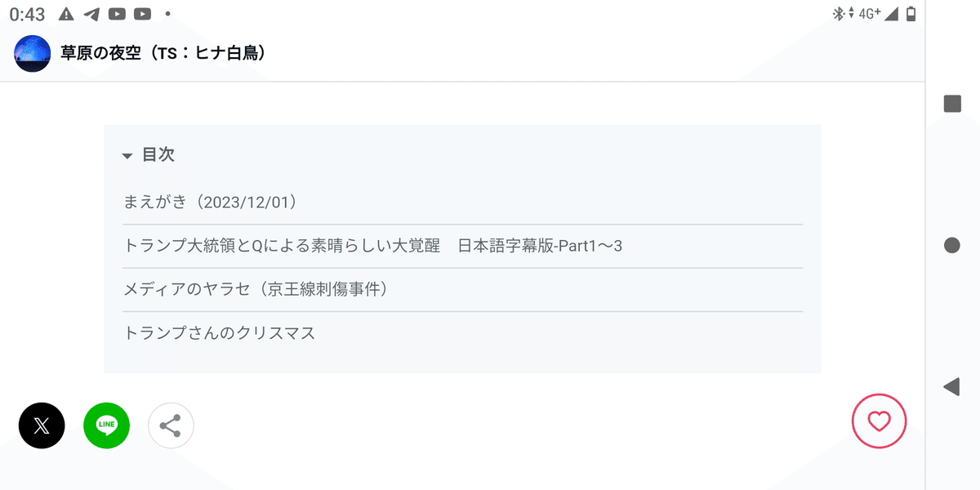Open the generic share options icon

(171, 425)
